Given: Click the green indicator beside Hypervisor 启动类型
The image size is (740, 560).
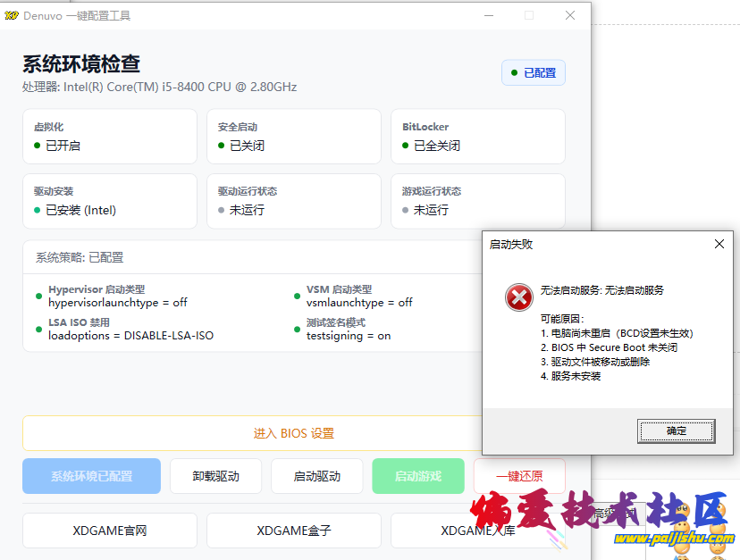Looking at the screenshot, I should [37, 296].
